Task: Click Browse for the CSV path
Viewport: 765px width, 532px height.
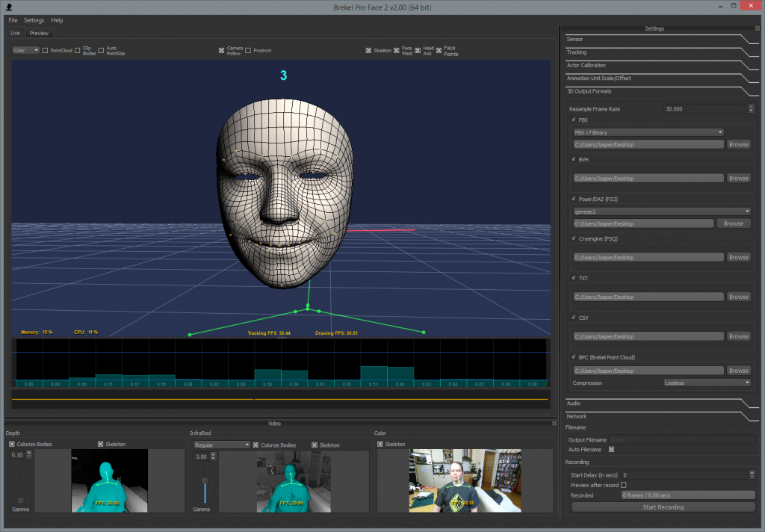Action: pos(738,336)
